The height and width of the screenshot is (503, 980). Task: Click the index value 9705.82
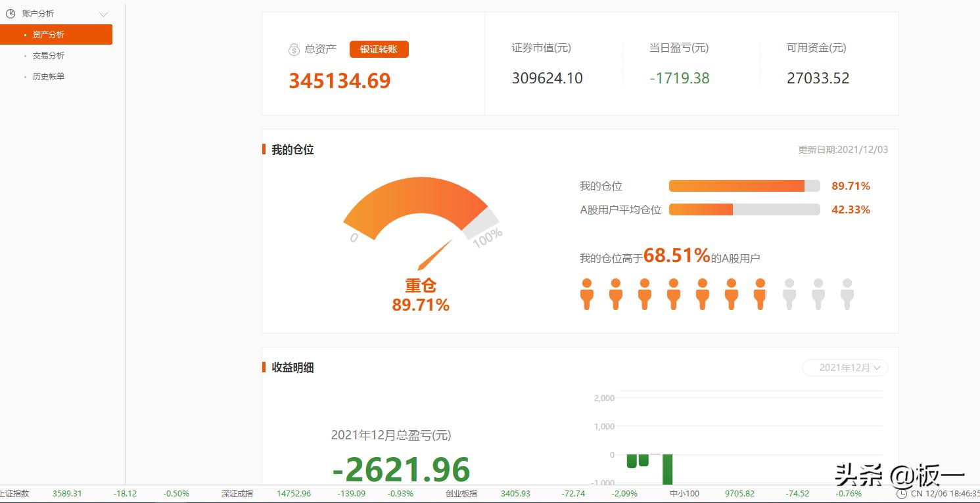739,494
